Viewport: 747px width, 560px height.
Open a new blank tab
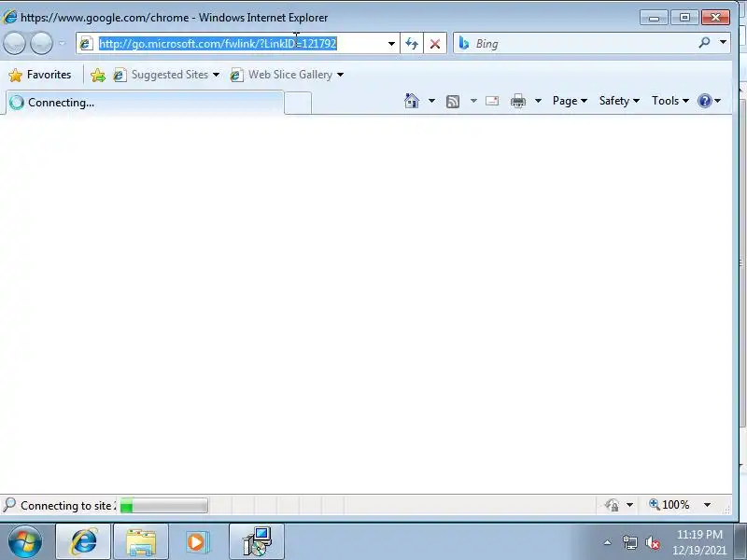(298, 103)
